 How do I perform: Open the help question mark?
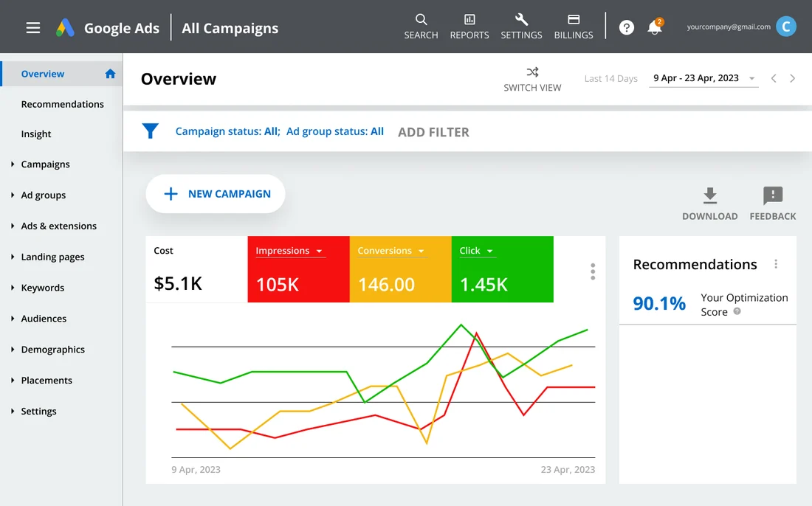click(x=627, y=27)
